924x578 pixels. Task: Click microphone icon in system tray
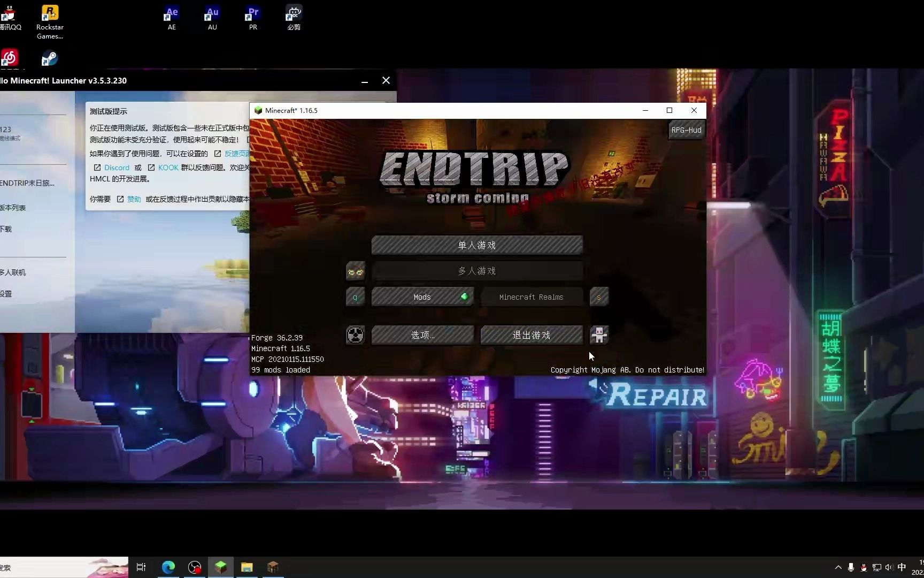pos(851,567)
